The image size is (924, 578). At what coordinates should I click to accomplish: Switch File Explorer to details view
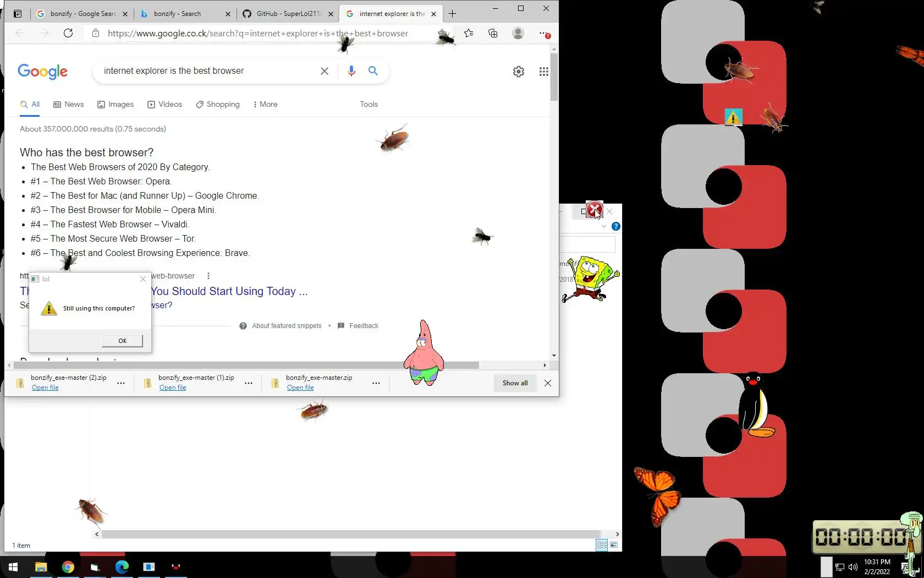point(602,545)
